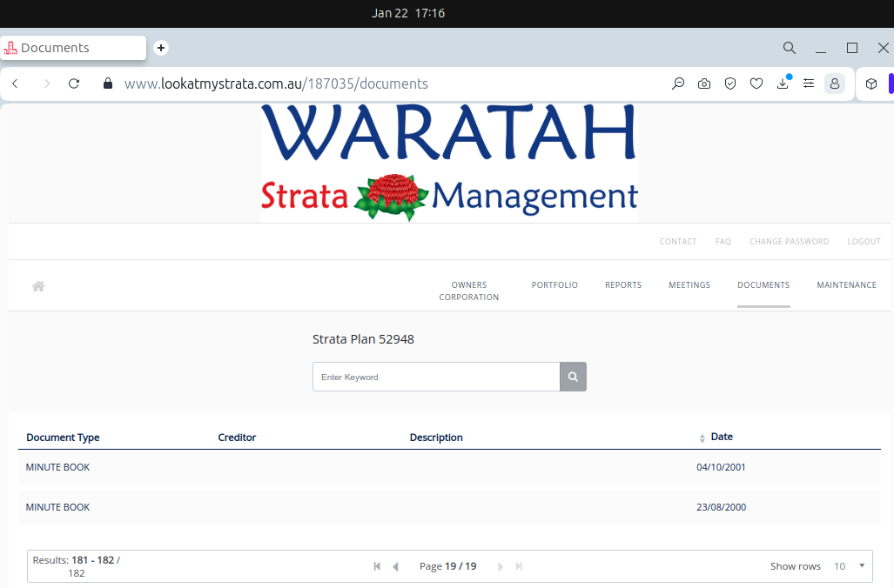Open the FAQ link
Viewport: 894px width, 588px height.
pos(723,242)
